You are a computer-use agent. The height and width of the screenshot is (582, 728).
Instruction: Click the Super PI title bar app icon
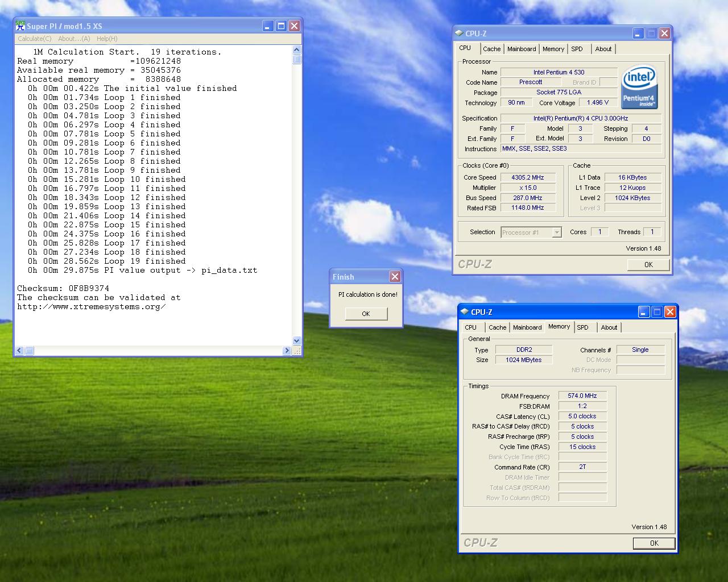pyautogui.click(x=20, y=26)
